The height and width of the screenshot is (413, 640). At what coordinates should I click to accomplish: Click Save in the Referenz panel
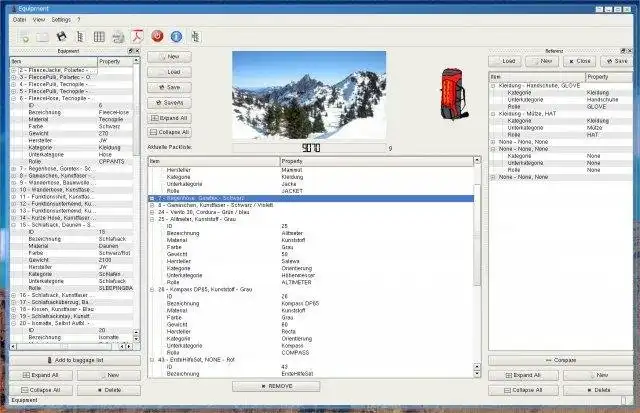[617, 61]
